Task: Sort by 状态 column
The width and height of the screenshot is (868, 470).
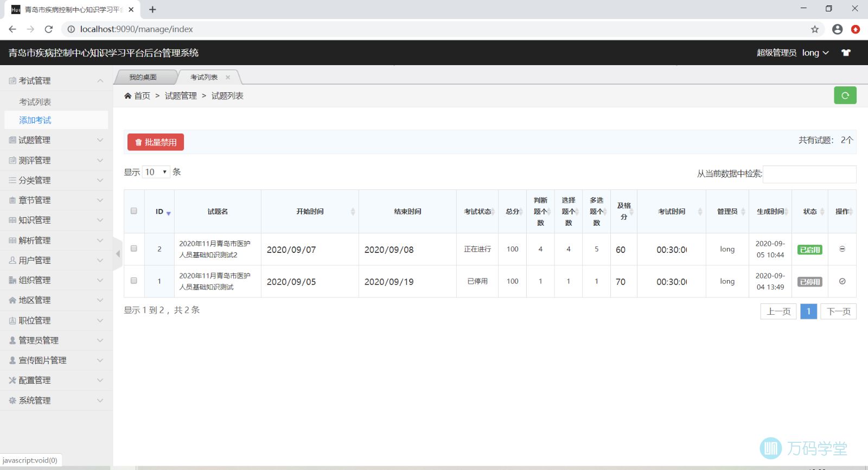Action: (x=810, y=212)
